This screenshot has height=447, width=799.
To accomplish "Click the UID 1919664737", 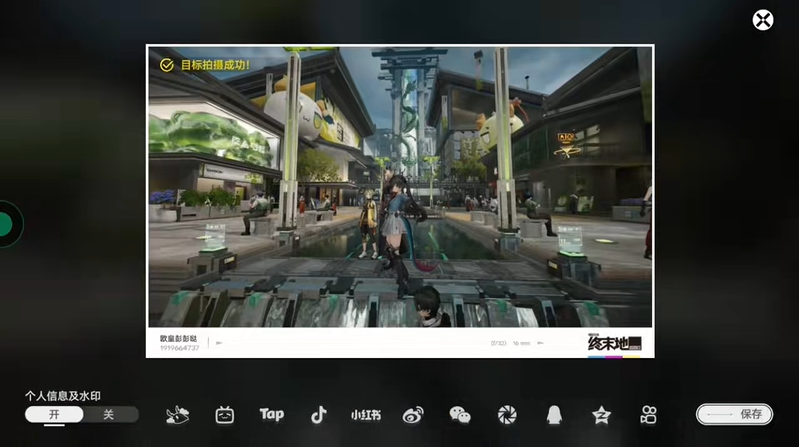I will [179, 348].
